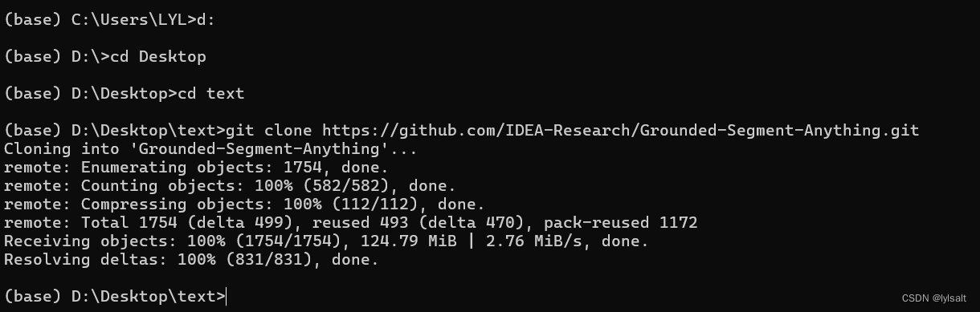Select the 'Compressing objects: 100% (112/112)' line
980x312 pixels.
(x=244, y=205)
